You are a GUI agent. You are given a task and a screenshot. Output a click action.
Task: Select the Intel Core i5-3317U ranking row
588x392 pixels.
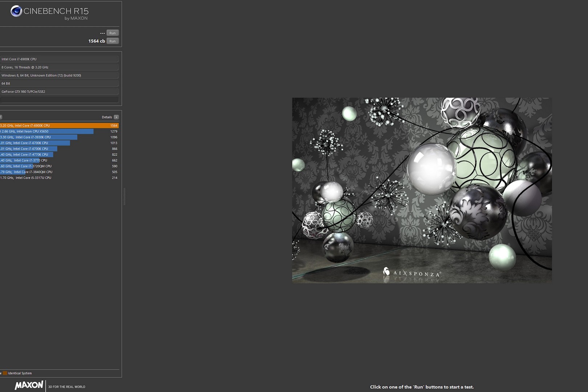point(59,178)
